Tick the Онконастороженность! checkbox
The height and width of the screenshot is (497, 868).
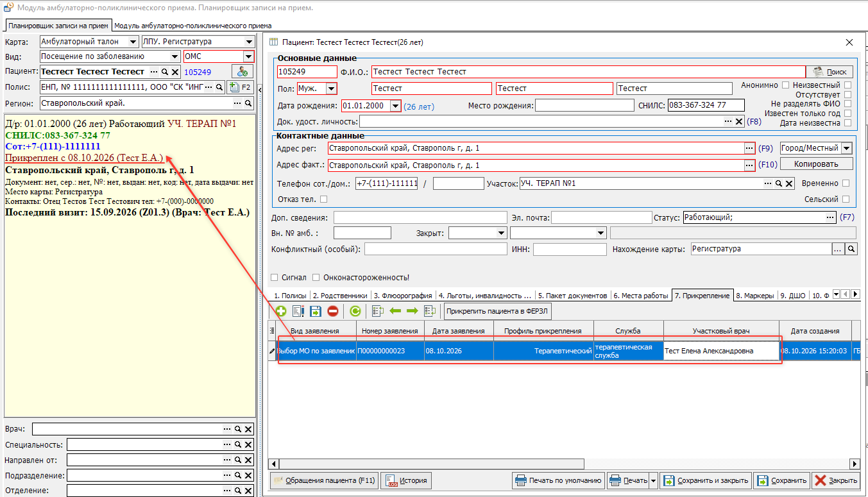click(x=316, y=278)
